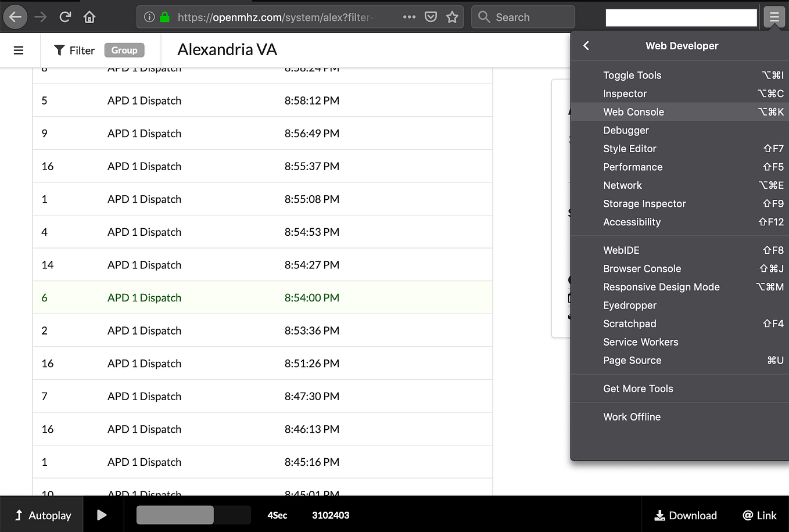The width and height of the screenshot is (789, 532).
Task: Enable Work Offline mode
Action: [x=632, y=416]
